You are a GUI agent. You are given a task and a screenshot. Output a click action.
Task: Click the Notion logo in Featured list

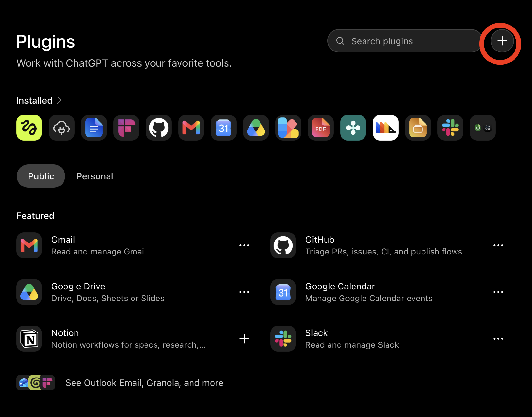point(29,339)
